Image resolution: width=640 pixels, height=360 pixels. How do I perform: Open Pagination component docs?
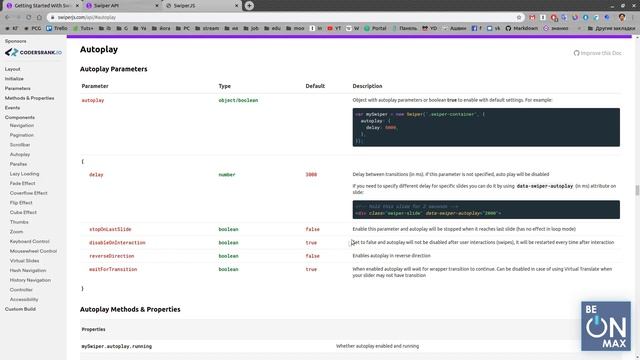click(x=22, y=135)
